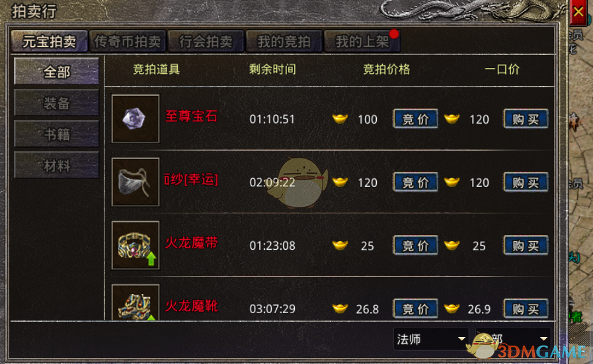This screenshot has height=364, width=593.
Task: Expand the 全部 filter dropdown at bottom right
Action: [x=513, y=339]
